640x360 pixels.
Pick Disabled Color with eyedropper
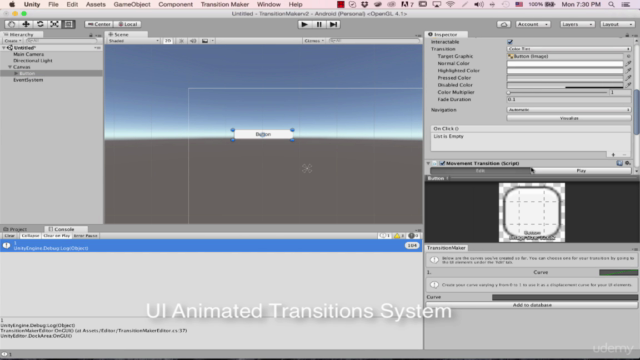(x=628, y=85)
